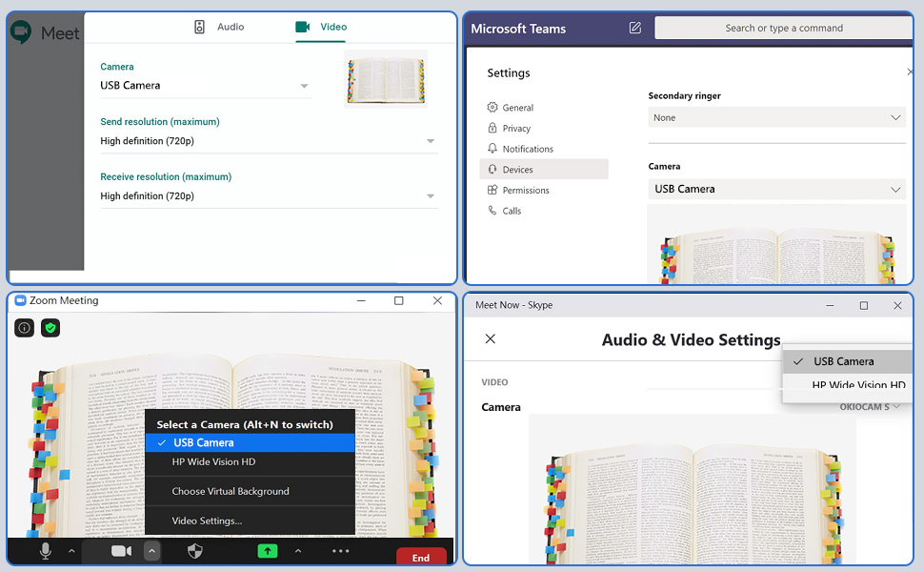
Task: Open Privacy section in Teams settings
Action: (516, 129)
